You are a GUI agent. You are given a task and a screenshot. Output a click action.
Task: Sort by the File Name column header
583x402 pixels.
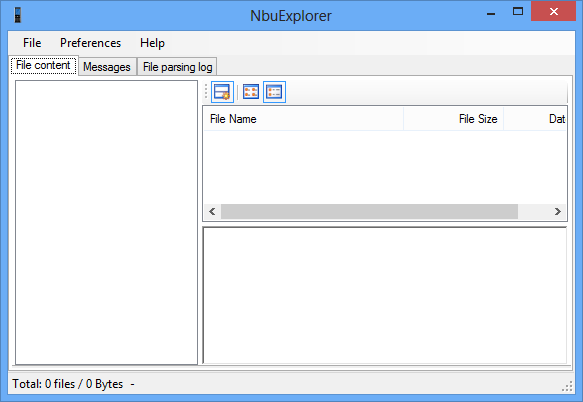click(x=303, y=119)
